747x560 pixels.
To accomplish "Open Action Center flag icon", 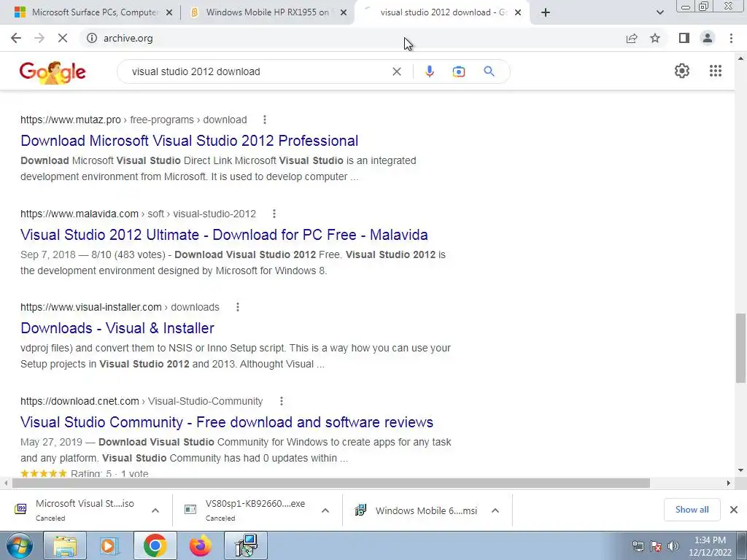I will [656, 545].
